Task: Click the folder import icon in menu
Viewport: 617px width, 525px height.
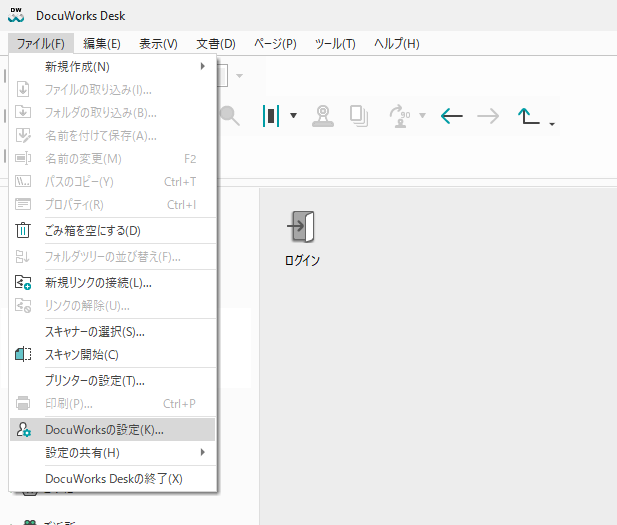Action: click(23, 112)
